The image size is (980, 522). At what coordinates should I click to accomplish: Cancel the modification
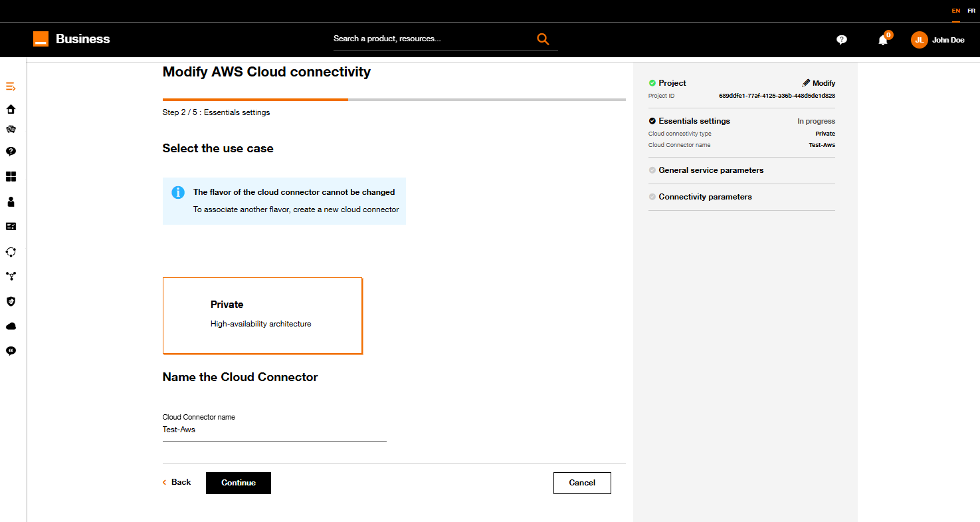[x=582, y=483]
